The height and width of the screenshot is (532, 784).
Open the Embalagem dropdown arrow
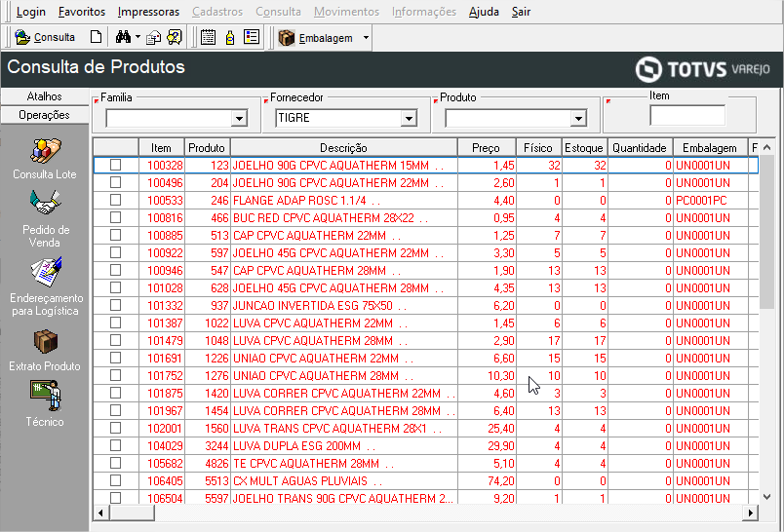pos(366,37)
